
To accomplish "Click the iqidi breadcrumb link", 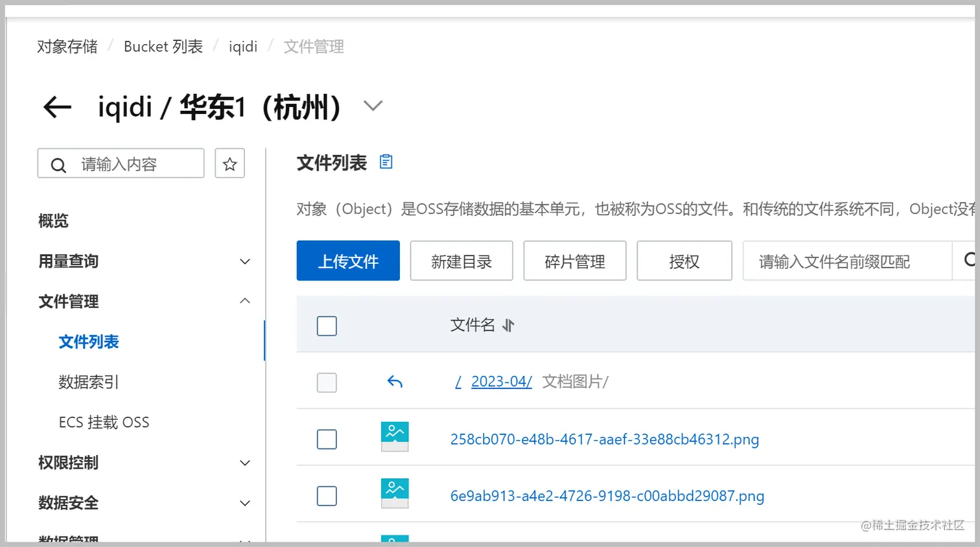I will tap(243, 47).
